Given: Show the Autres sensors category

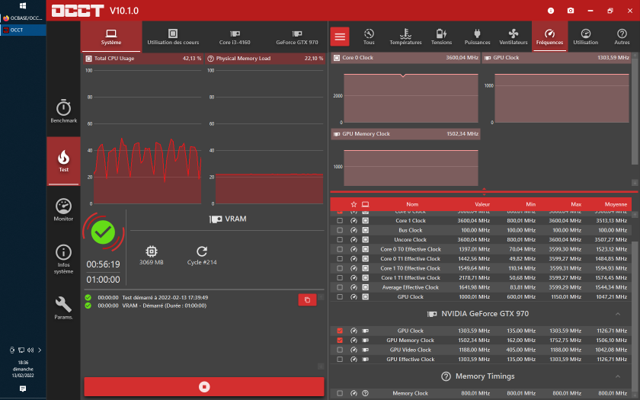Looking at the screenshot, I should click(x=622, y=37).
